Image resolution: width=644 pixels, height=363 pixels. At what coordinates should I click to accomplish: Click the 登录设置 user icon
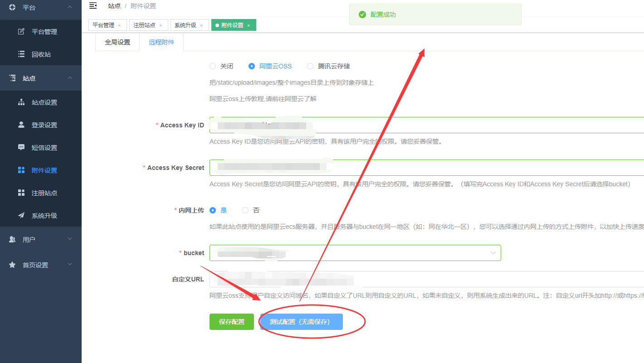click(21, 125)
